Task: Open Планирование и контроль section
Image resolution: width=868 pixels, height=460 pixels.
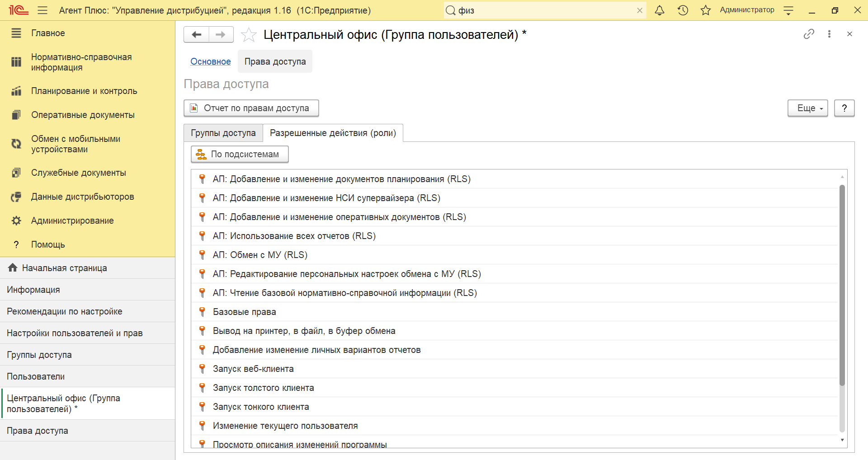Action: pos(87,91)
